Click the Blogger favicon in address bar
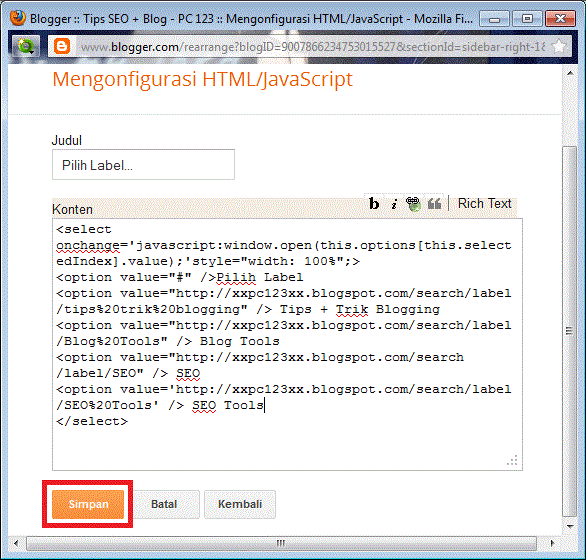This screenshot has height=560, width=586. 62,47
